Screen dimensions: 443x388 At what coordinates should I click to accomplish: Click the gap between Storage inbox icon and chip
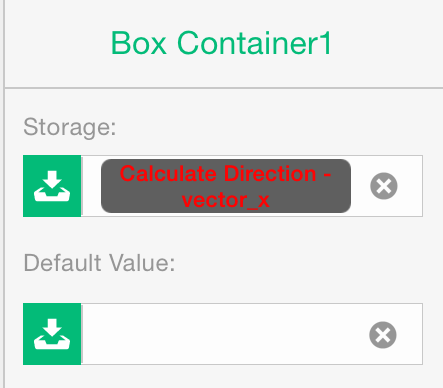[91, 186]
